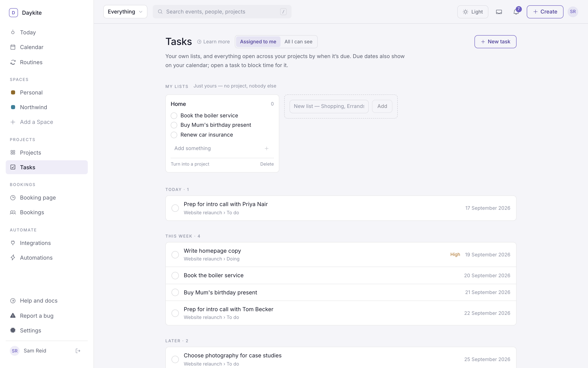Click Add a Space in sidebar
Viewport: 588px width, 368px height.
(x=47, y=122)
